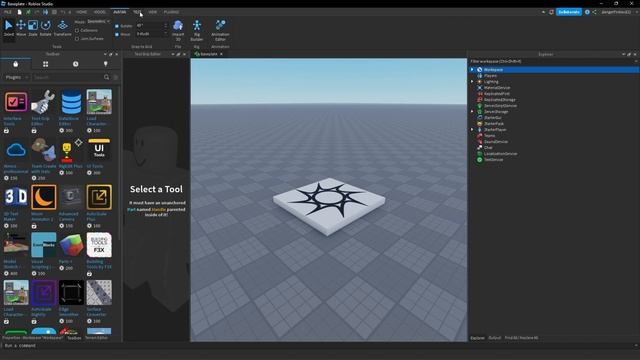Switch to Toolbox Inventory grid tab
The width and height of the screenshot is (640, 360).
point(45,64)
